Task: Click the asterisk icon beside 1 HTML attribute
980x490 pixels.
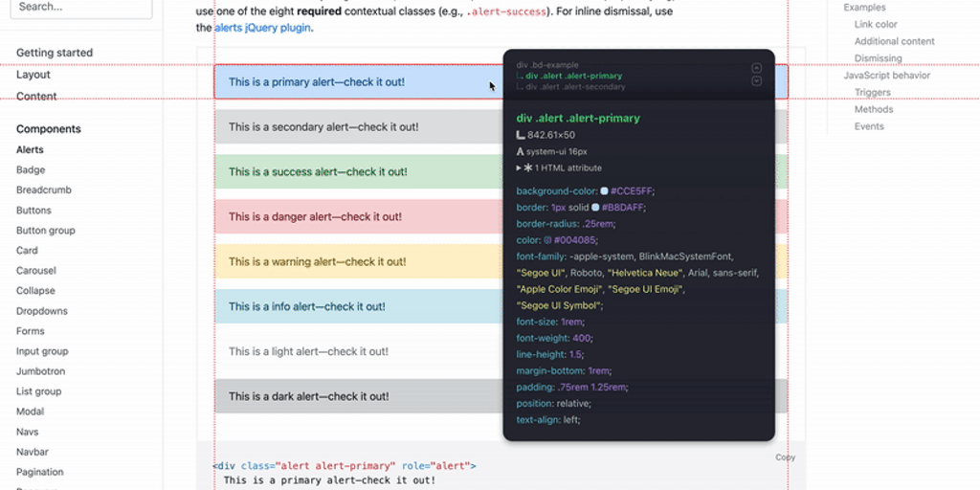Action: coord(527,167)
